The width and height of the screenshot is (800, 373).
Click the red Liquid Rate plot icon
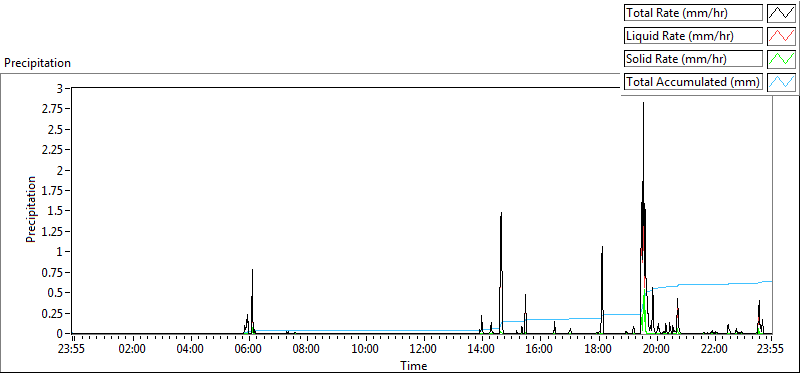point(781,36)
